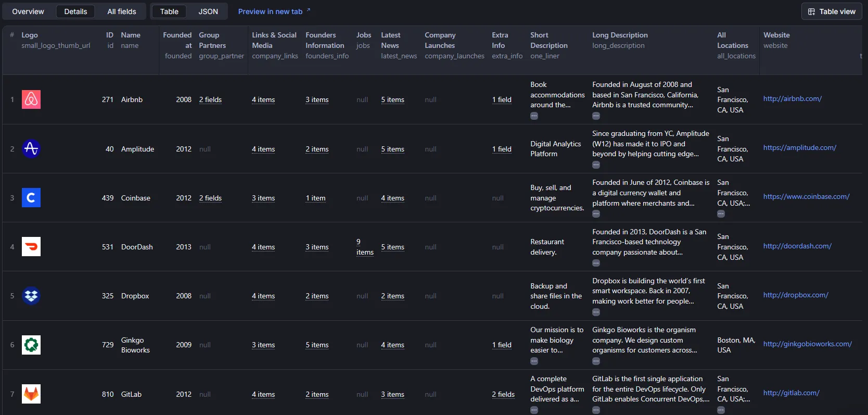Open DoorDash Latest News 5 items
This screenshot has width=868, height=415.
coord(392,247)
